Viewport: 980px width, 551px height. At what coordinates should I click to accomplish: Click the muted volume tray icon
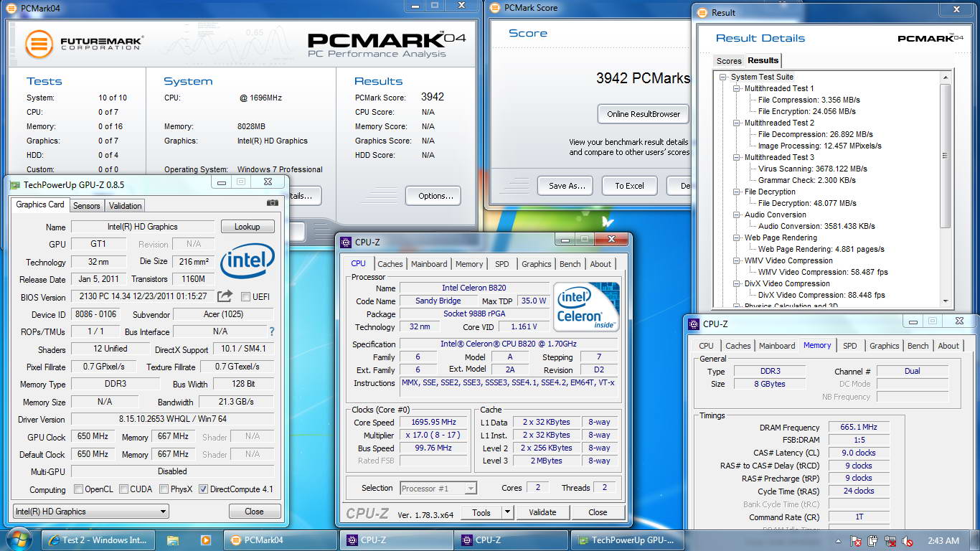(908, 541)
